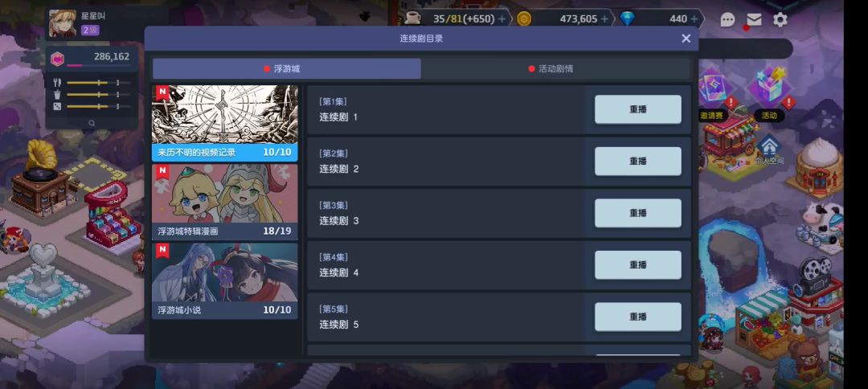The width and height of the screenshot is (868, 389).
Task: Select 浮游城小说 series thumbnail
Action: pos(225,281)
